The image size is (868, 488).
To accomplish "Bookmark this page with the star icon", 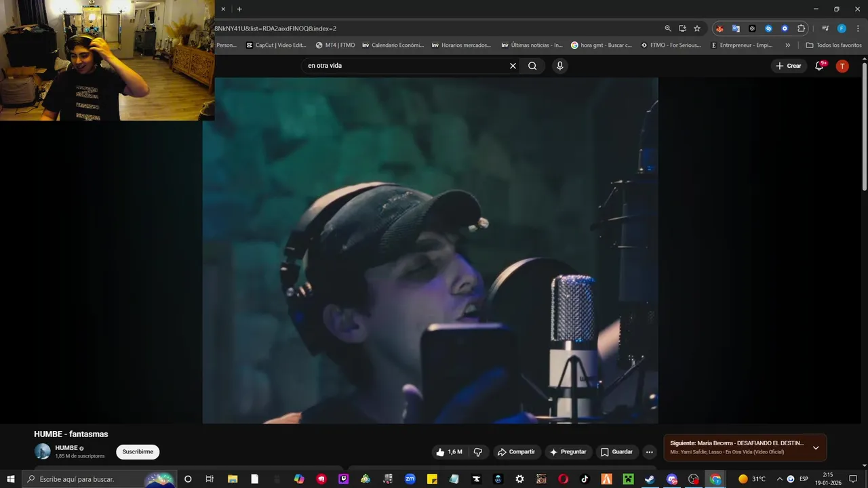I will coord(696,28).
